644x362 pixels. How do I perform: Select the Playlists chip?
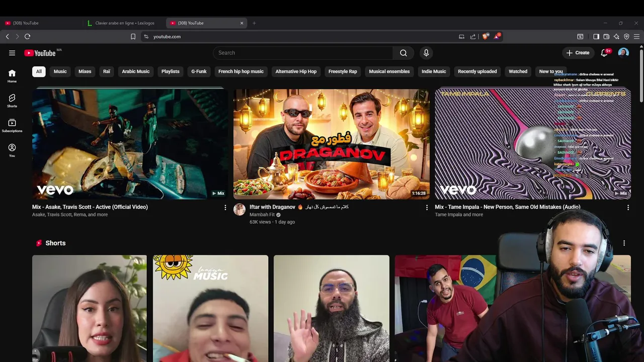click(x=171, y=71)
